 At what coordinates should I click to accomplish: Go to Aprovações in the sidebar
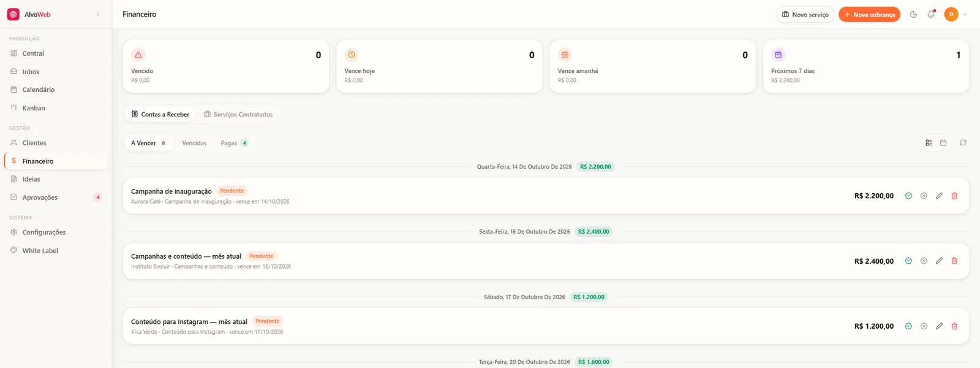tap(56, 197)
